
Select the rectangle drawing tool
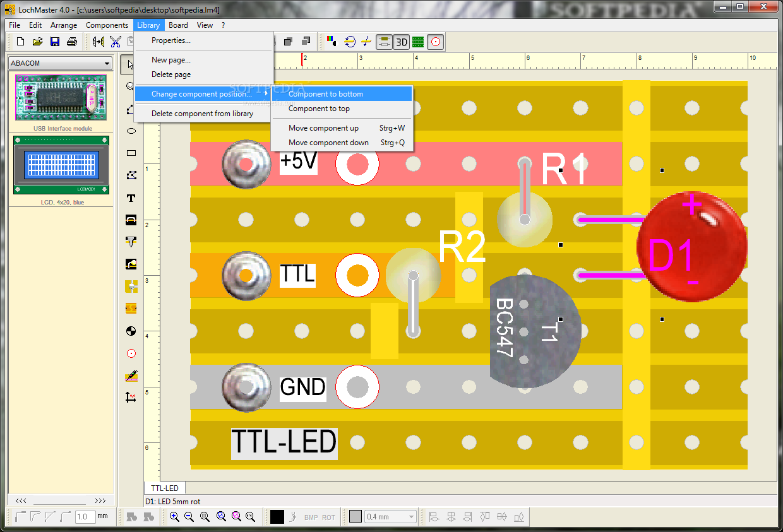[x=131, y=153]
